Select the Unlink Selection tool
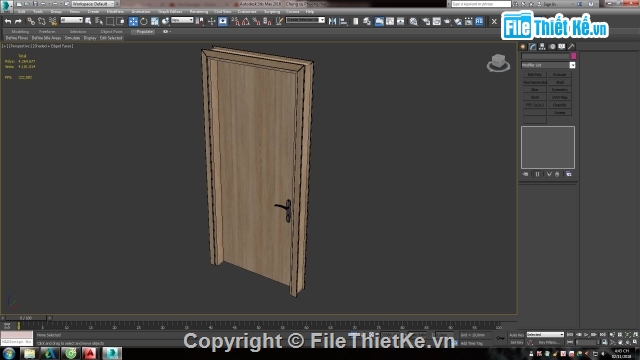 pos(42,21)
